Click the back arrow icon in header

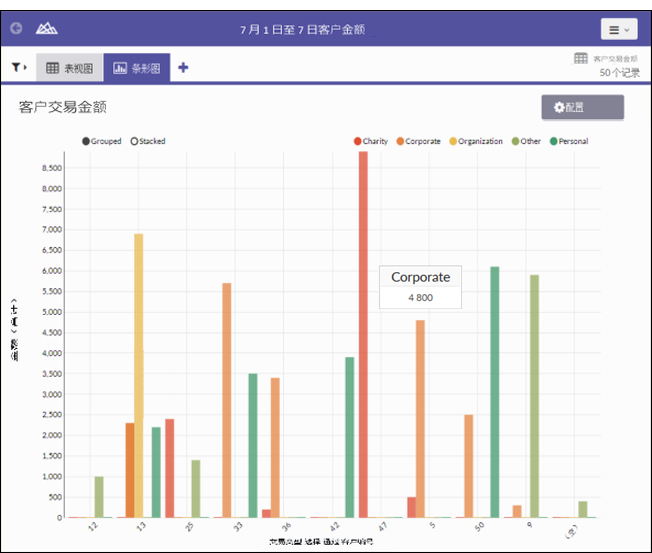point(16,29)
